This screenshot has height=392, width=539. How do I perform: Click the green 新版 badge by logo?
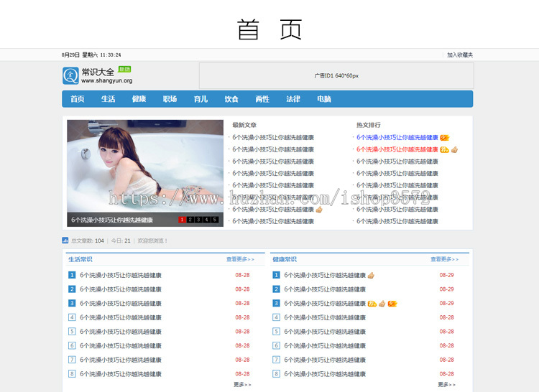click(x=124, y=69)
